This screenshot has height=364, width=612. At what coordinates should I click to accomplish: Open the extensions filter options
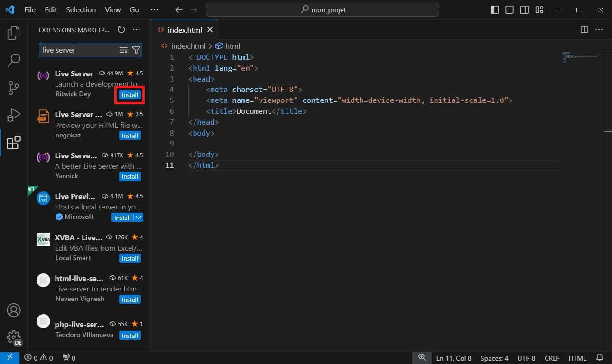coord(136,50)
